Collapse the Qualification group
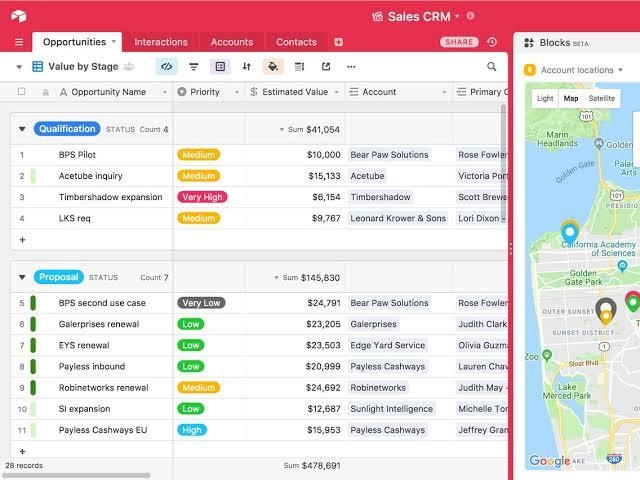 pyautogui.click(x=22, y=129)
